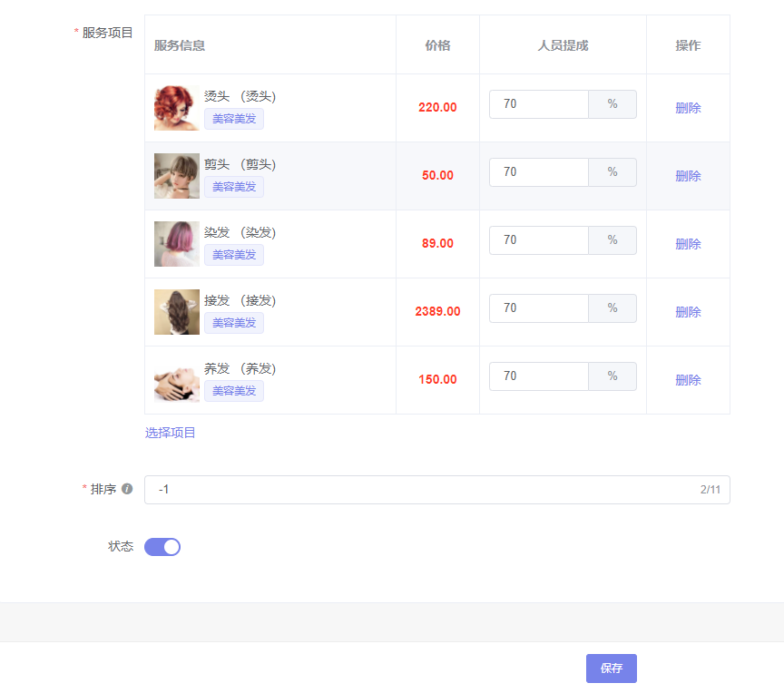Focus the commission field for 养发

(538, 376)
